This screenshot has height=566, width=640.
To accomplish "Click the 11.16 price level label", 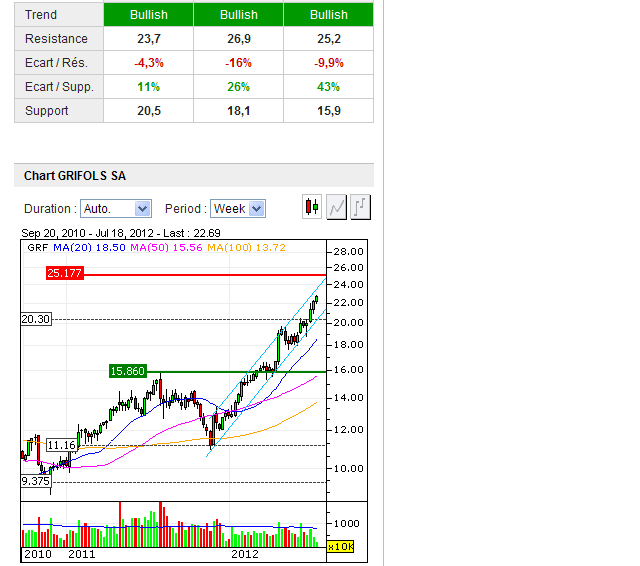I will coord(62,445).
